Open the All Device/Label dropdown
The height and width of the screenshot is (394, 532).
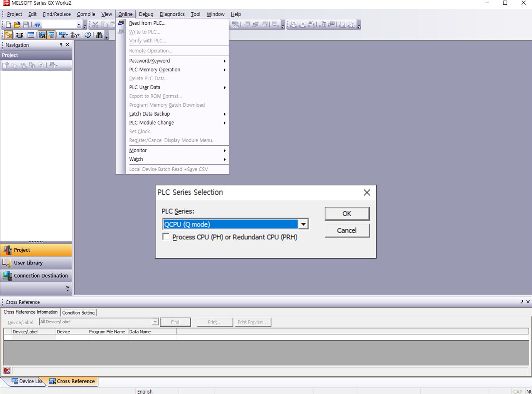(x=155, y=322)
